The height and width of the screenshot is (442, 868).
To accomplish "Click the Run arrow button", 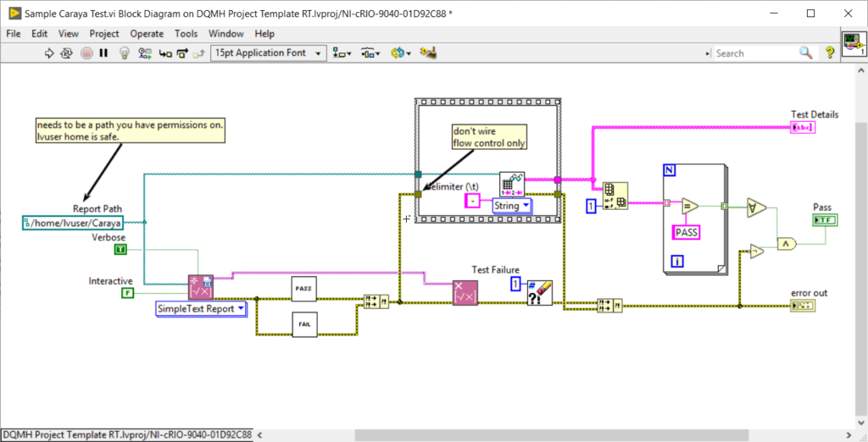I will 48,53.
